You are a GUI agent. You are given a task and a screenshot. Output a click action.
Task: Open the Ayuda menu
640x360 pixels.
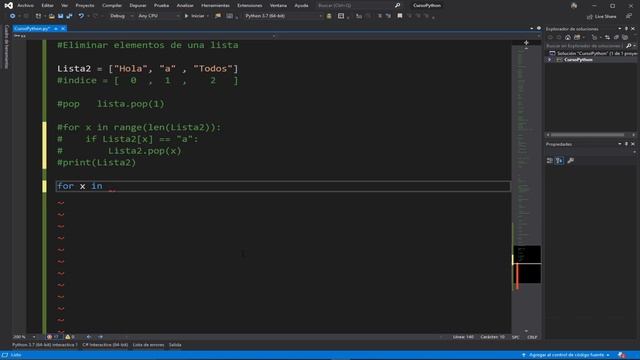[301, 6]
